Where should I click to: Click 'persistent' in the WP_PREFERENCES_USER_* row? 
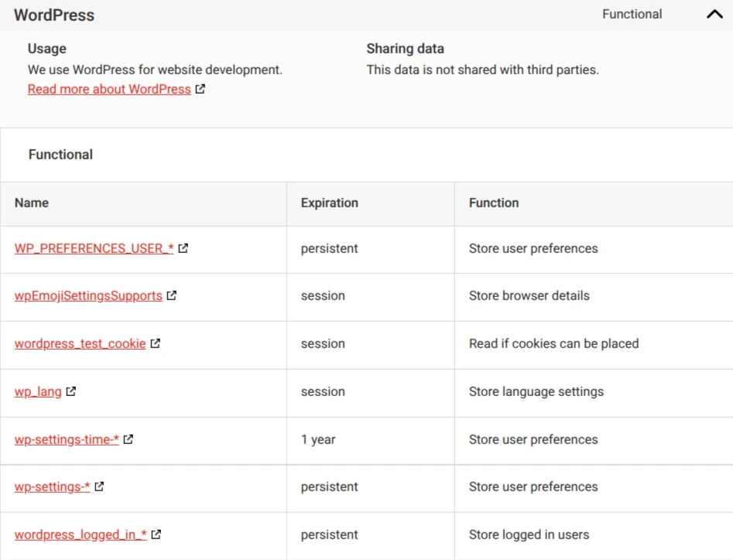click(329, 248)
